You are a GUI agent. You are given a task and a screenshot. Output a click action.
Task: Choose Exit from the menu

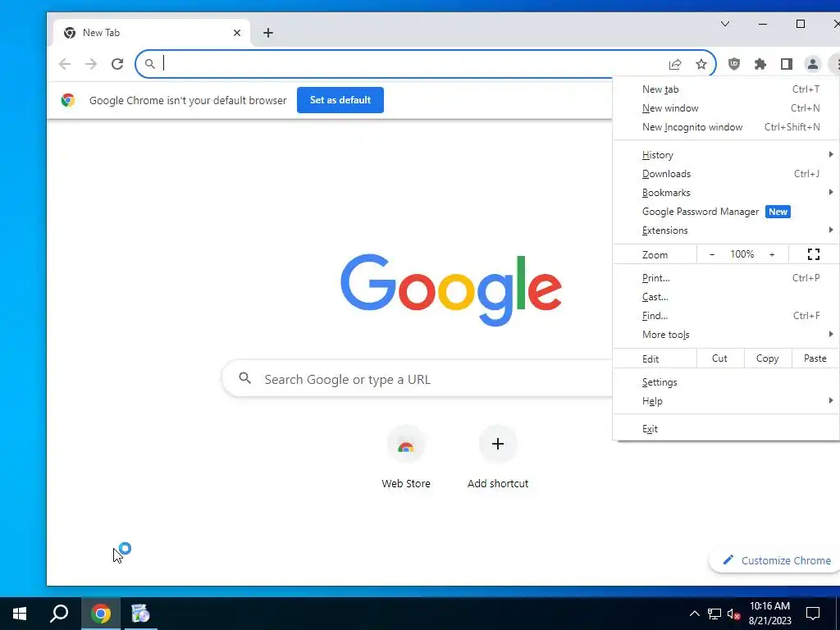click(x=726, y=429)
